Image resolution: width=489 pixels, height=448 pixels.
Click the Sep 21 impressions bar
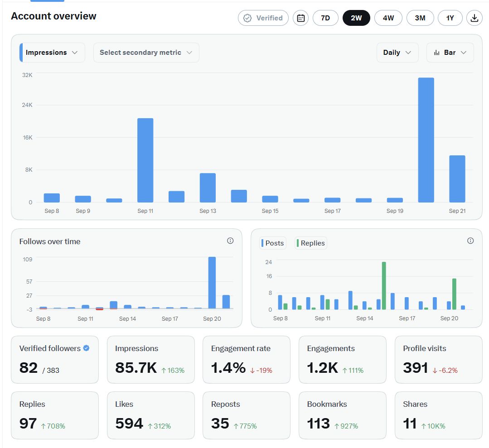[457, 178]
